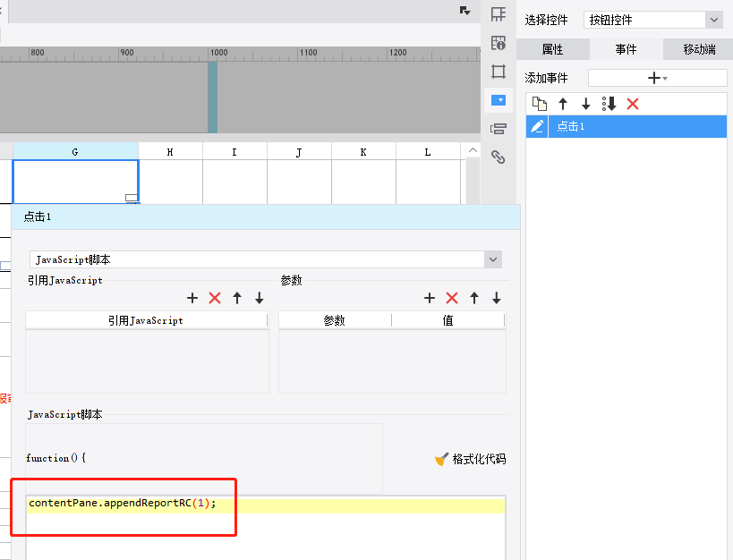The height and width of the screenshot is (560, 733).
Task: Edit event 点击1 via pencil icon
Action: (x=537, y=126)
